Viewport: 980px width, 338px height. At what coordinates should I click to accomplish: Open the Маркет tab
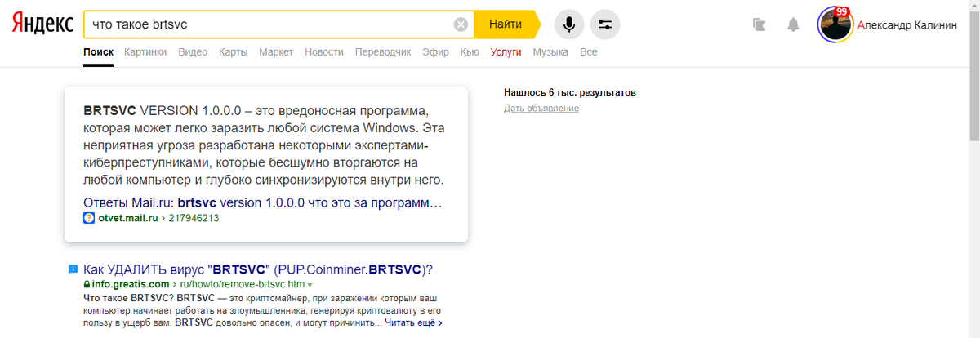[276, 51]
